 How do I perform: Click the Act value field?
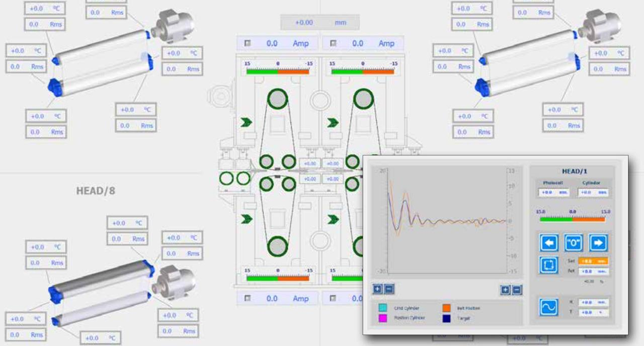tap(593, 272)
